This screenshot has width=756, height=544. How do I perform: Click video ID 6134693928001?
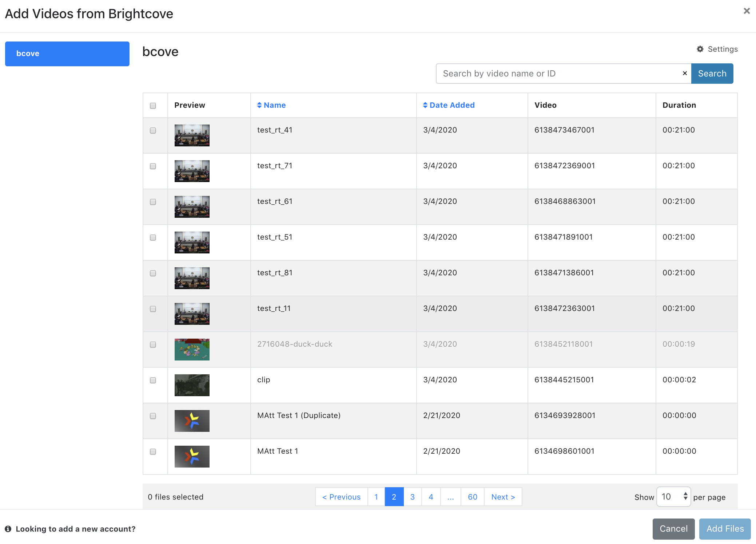tap(565, 415)
